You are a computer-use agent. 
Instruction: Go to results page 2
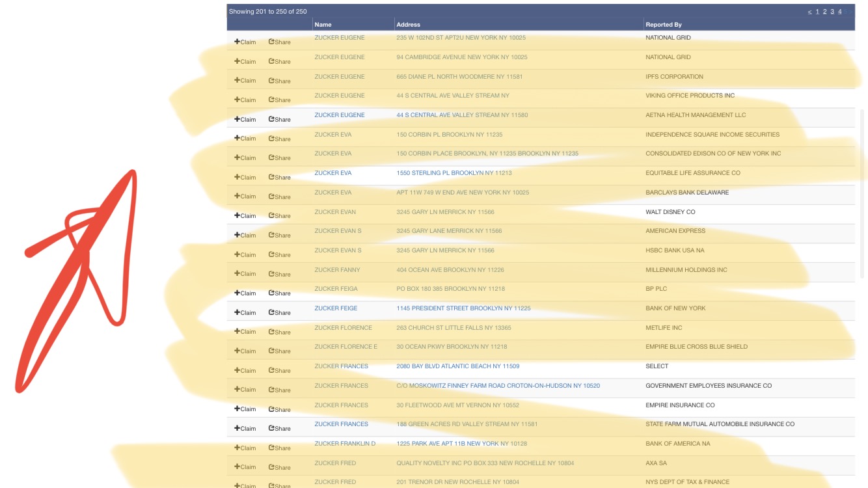825,12
